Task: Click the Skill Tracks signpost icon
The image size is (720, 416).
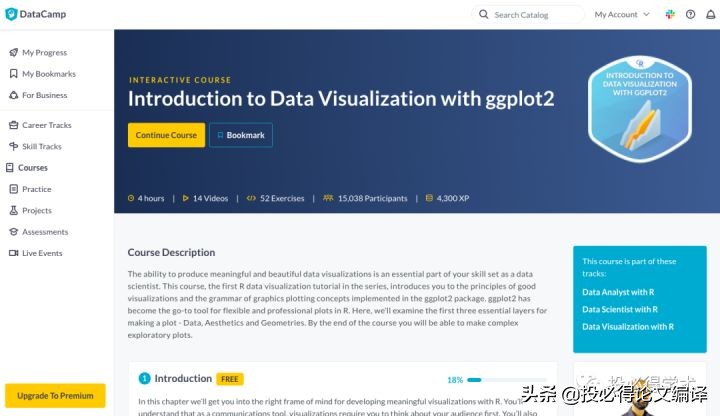Action: coord(13,147)
